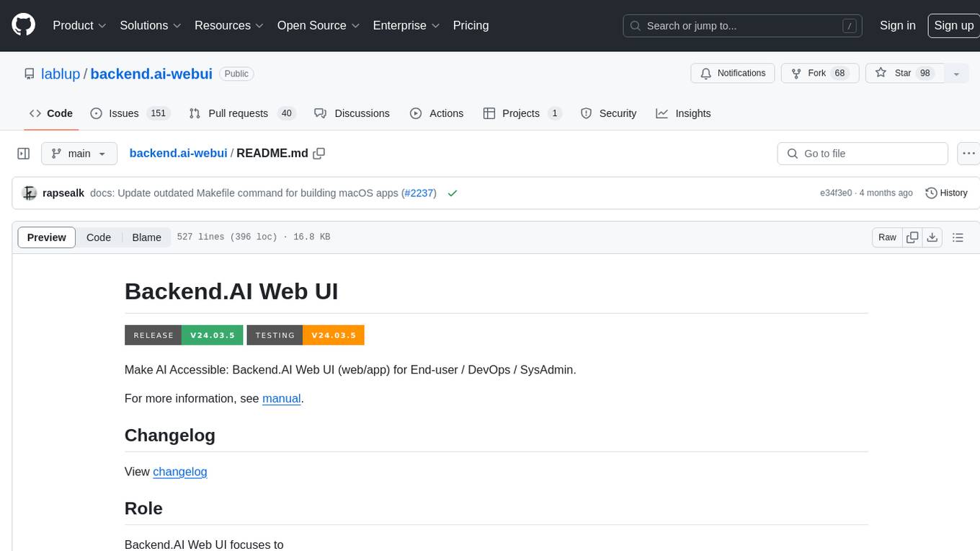Open rapsealk's avatar
The height and width of the screenshot is (551, 980).
click(x=30, y=193)
